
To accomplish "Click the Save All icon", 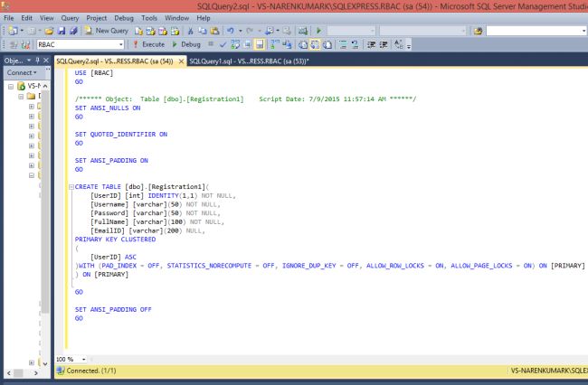I will click(73, 30).
